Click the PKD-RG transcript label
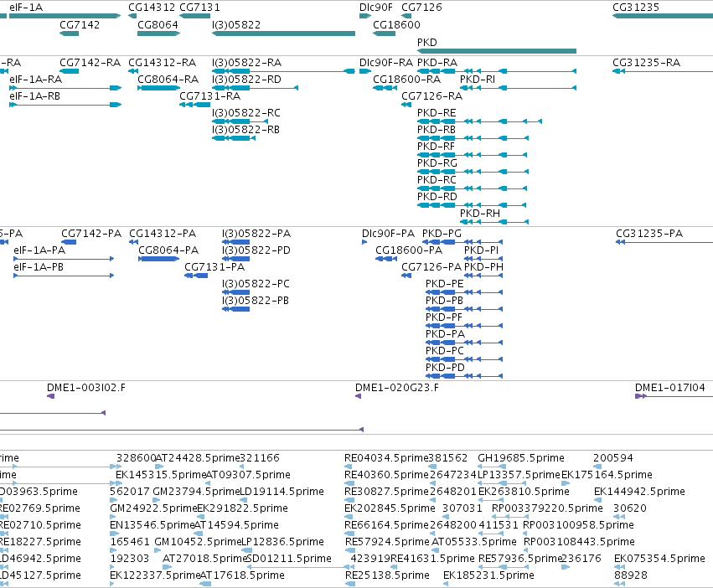The image size is (713, 588). point(437,163)
